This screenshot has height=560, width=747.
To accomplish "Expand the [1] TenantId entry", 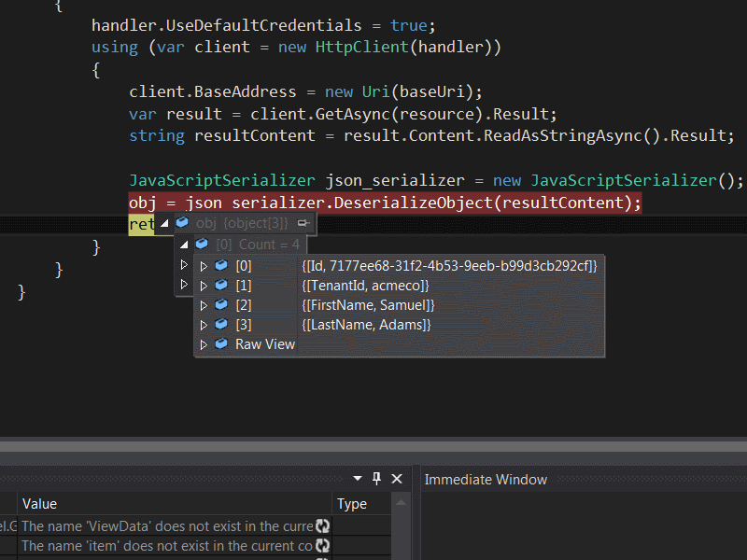I will (204, 285).
